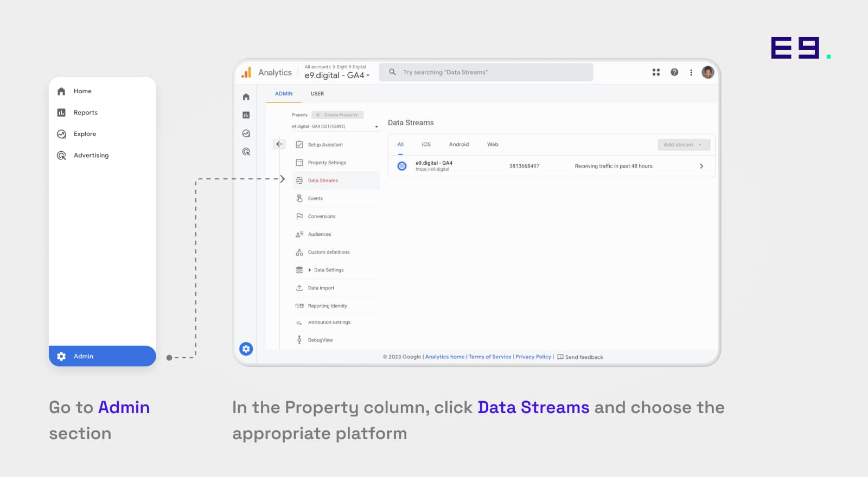Open the e9.digital - GA4 stream row
868x477 pixels.
tap(552, 166)
